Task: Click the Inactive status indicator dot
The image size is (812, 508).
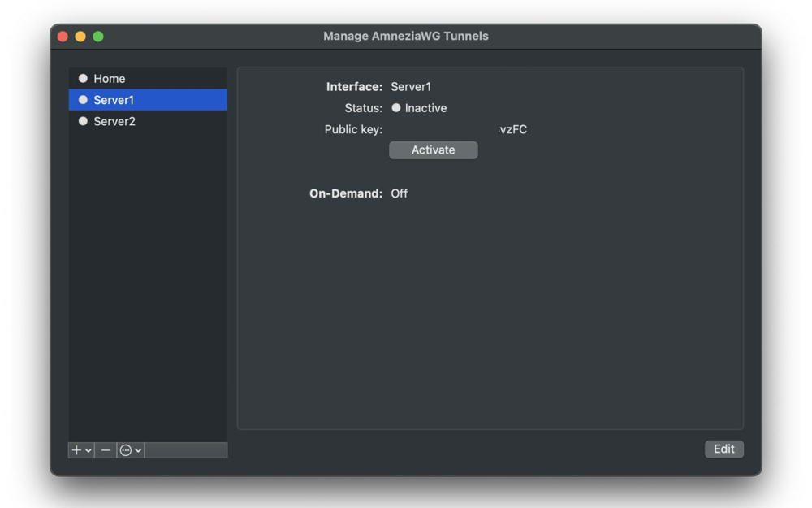Action: point(396,108)
